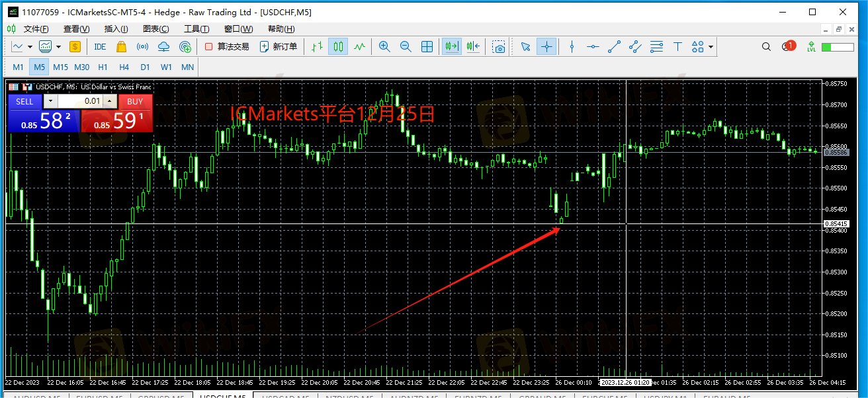Switch to W1 timeframe

coord(166,67)
